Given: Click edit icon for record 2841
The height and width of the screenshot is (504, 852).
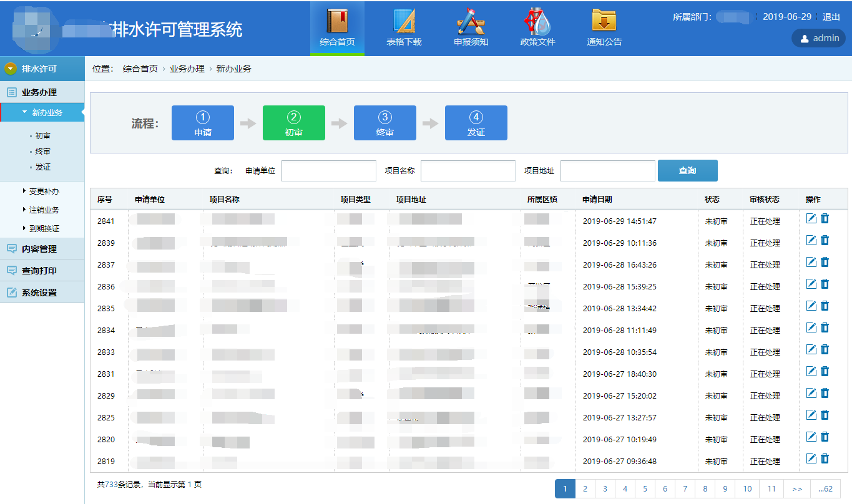Looking at the screenshot, I should coord(811,218).
